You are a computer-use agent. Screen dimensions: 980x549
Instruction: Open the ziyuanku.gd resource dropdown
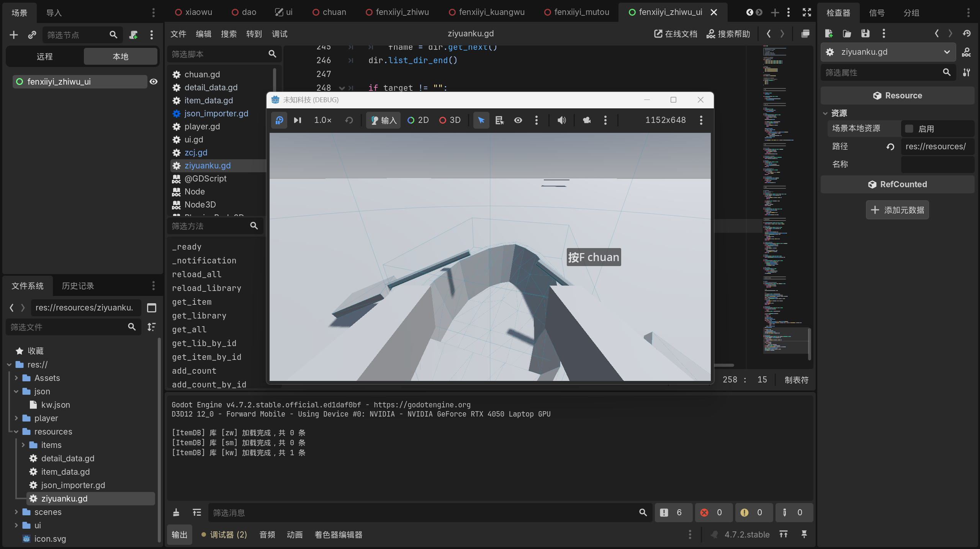click(x=888, y=52)
